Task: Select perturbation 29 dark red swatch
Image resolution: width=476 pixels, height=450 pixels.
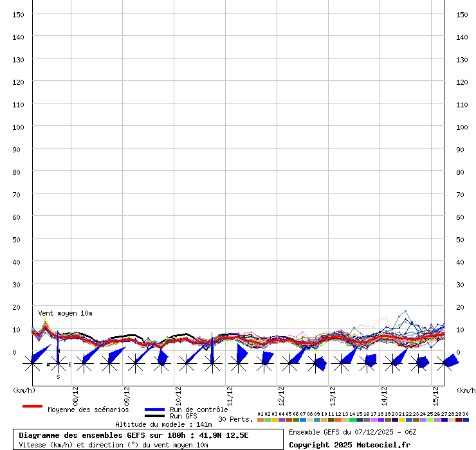Action: (459, 420)
